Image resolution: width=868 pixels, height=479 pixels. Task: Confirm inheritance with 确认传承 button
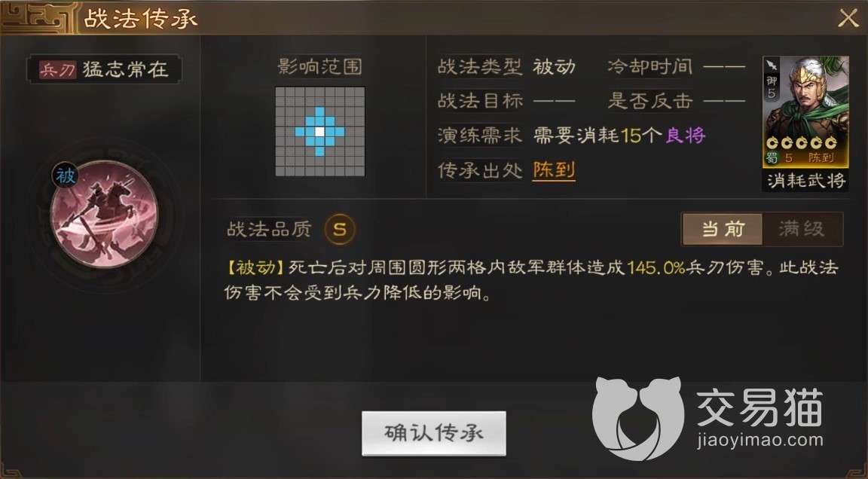click(x=434, y=433)
